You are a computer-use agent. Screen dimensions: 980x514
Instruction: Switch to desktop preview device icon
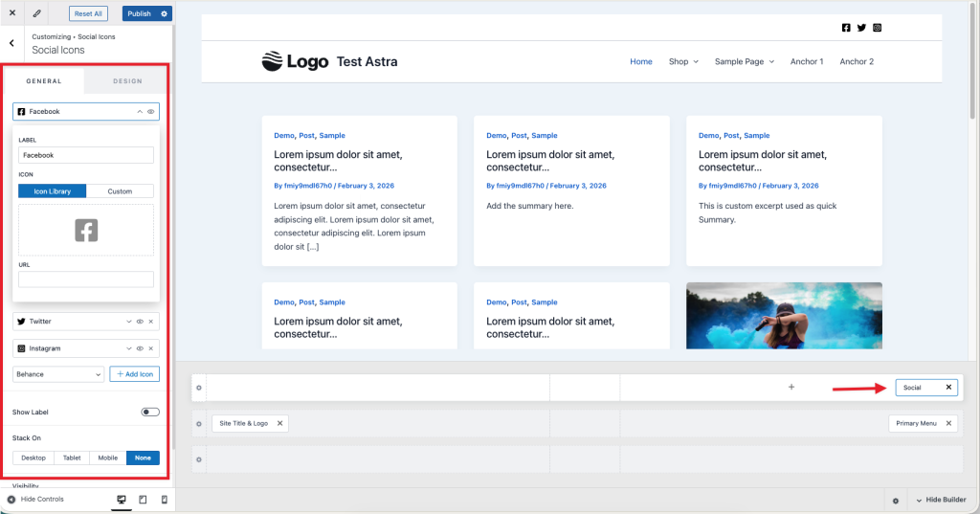pyautogui.click(x=122, y=500)
